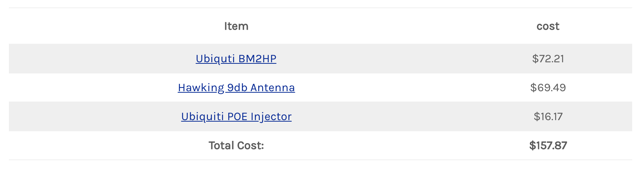Viewport: 644px width, 175px height.
Task: Click the "cost" column header
Action: click(x=548, y=26)
